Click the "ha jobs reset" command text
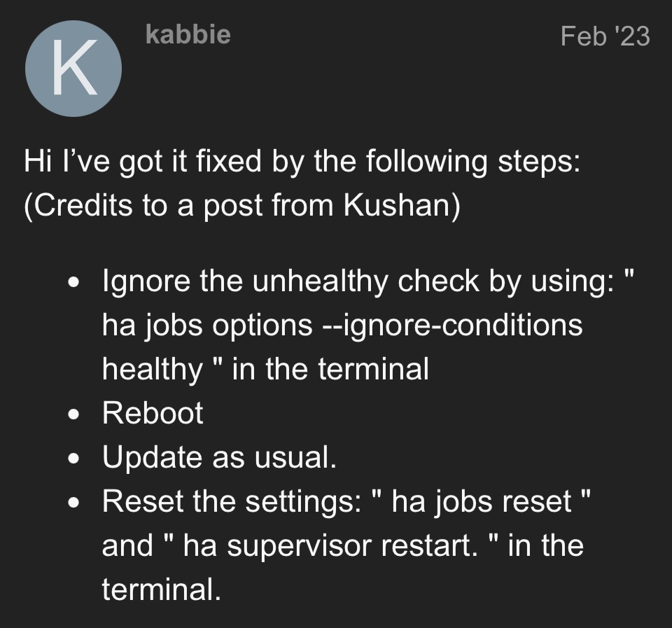The image size is (672, 628). [x=482, y=501]
